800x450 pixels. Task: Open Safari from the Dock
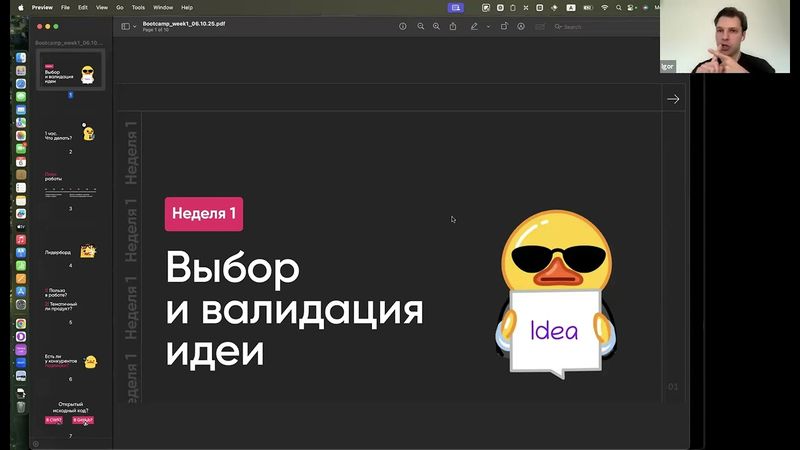[x=21, y=83]
